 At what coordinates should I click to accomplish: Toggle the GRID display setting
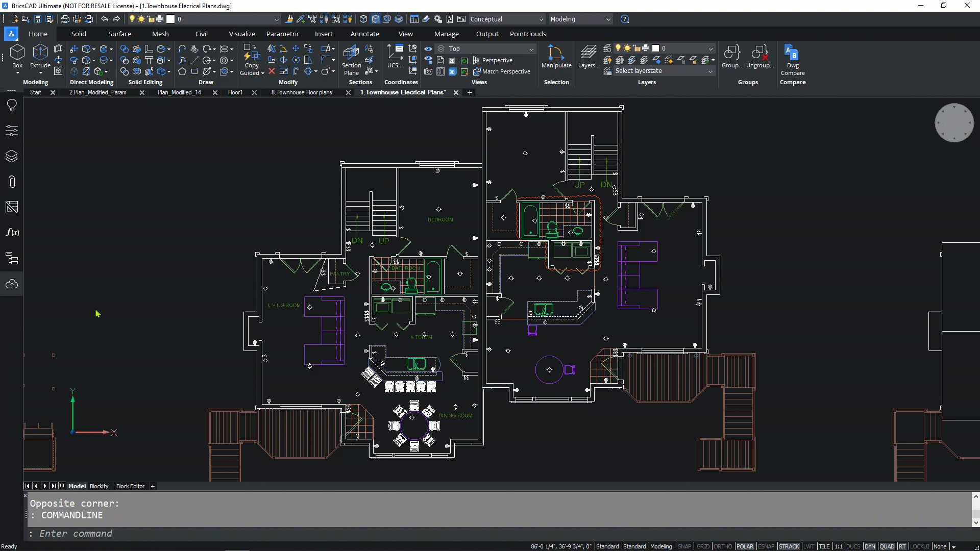(x=703, y=546)
